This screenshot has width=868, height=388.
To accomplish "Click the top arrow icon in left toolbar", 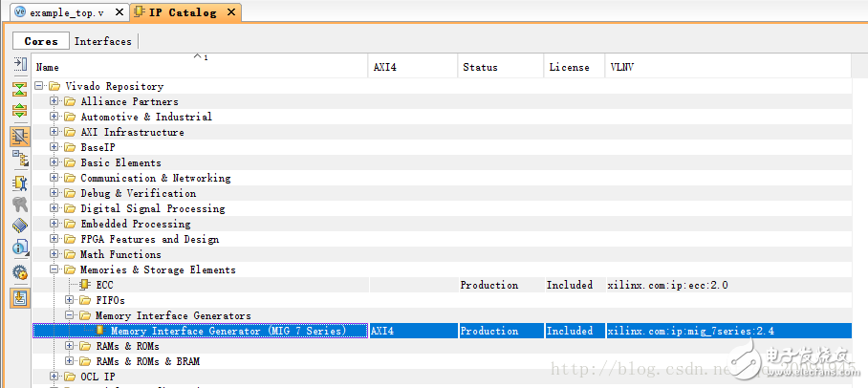I will tap(19, 65).
